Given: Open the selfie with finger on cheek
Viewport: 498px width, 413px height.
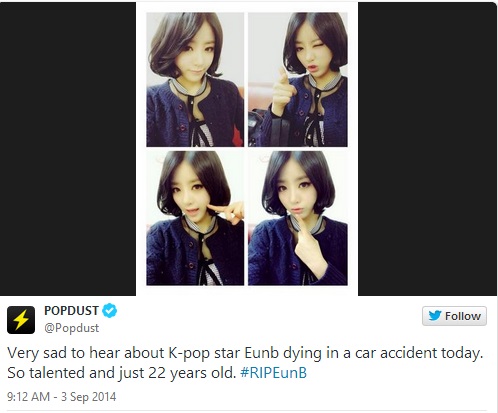Looking at the screenshot, I should coord(195,218).
